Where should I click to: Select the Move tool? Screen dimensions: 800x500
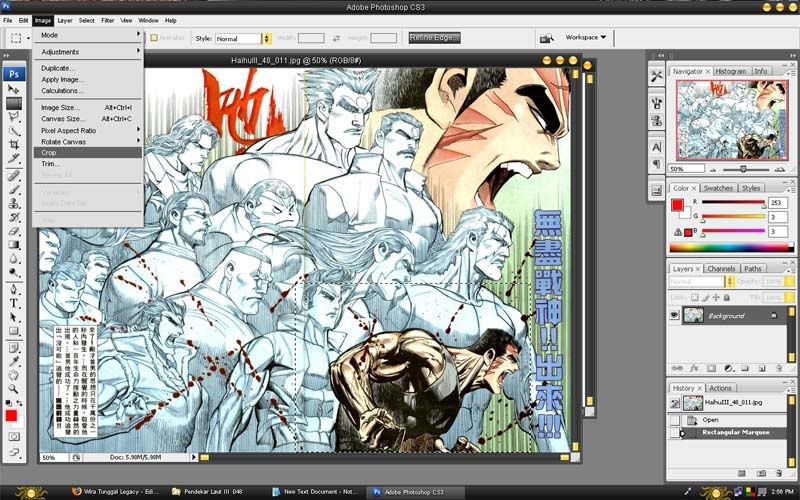pyautogui.click(x=14, y=89)
